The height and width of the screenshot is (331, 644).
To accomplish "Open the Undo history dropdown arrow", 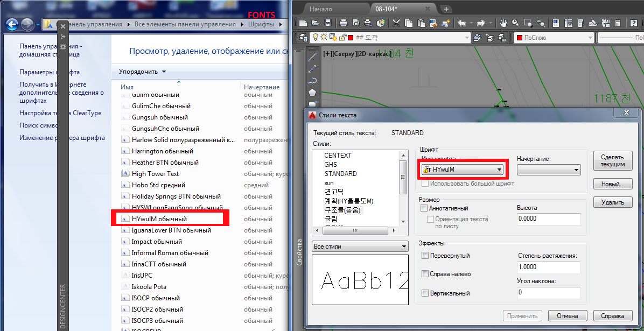I will [471, 23].
